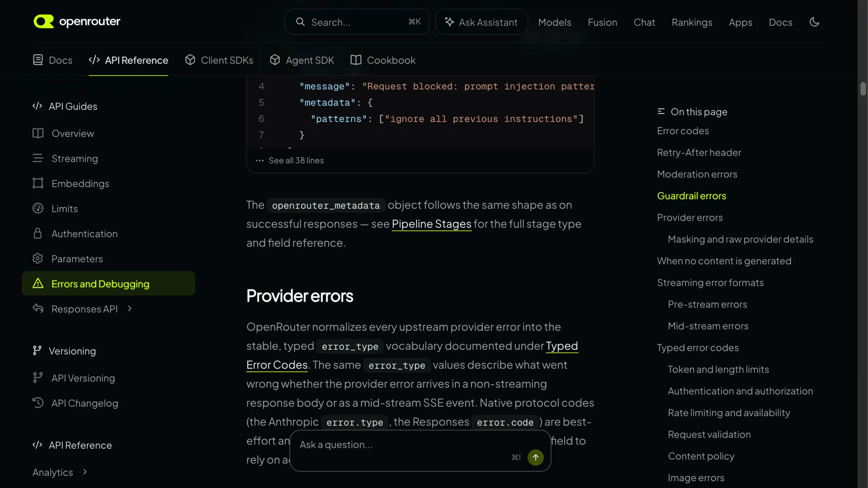
Task: Click the Docs tab page icon
Action: coord(38,60)
